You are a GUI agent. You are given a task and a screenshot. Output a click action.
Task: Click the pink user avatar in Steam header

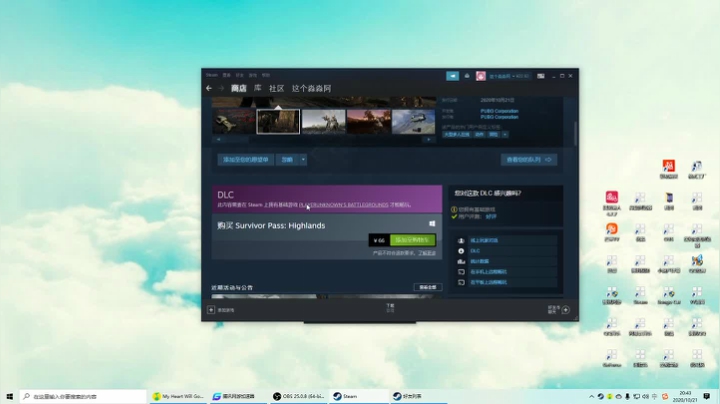(481, 76)
